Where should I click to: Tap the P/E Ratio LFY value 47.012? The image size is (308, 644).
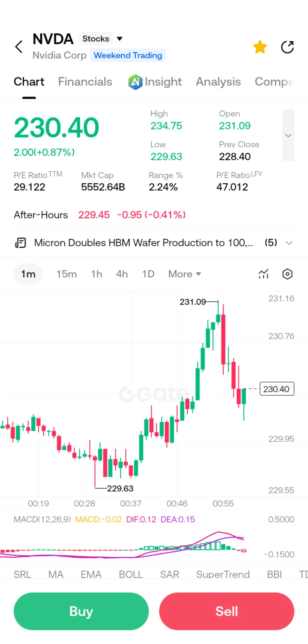click(x=232, y=187)
